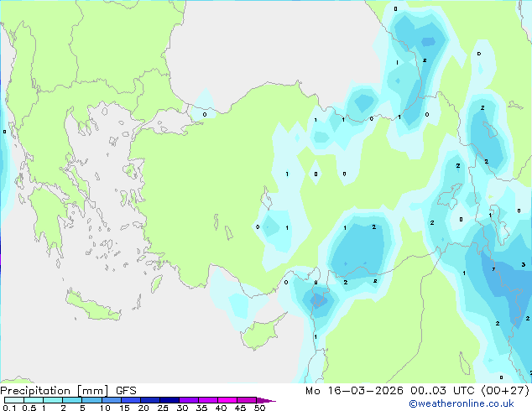Click the 1–2 mm legend color box
Image resolution: width=532 pixels, height=411 pixels.
click(53, 400)
